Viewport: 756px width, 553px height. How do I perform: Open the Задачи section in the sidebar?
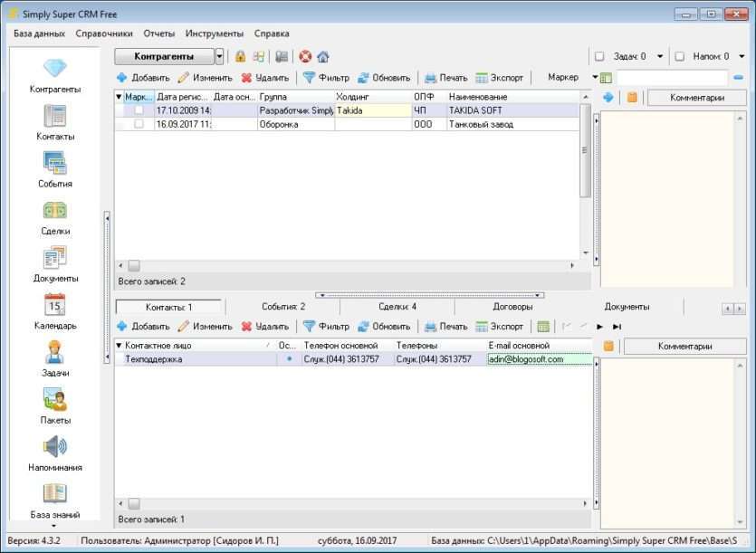pyautogui.click(x=55, y=358)
